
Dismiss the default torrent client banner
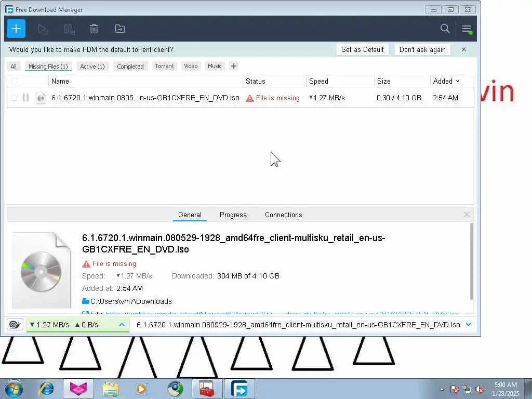click(x=464, y=49)
